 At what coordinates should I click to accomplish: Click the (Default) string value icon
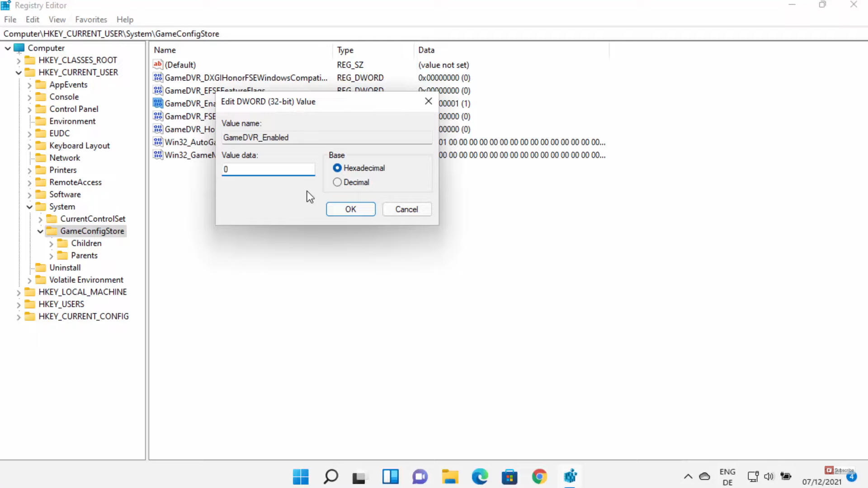[x=157, y=65]
